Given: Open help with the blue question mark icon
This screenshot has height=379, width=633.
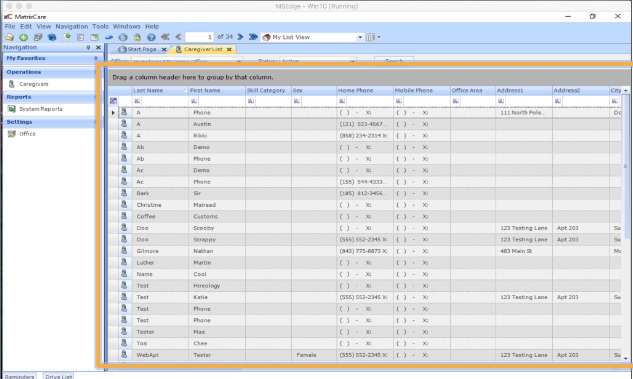Looking at the screenshot, I should tap(151, 37).
